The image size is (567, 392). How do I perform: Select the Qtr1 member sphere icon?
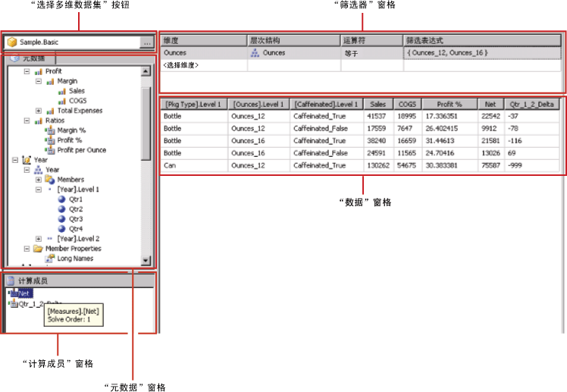coord(62,199)
